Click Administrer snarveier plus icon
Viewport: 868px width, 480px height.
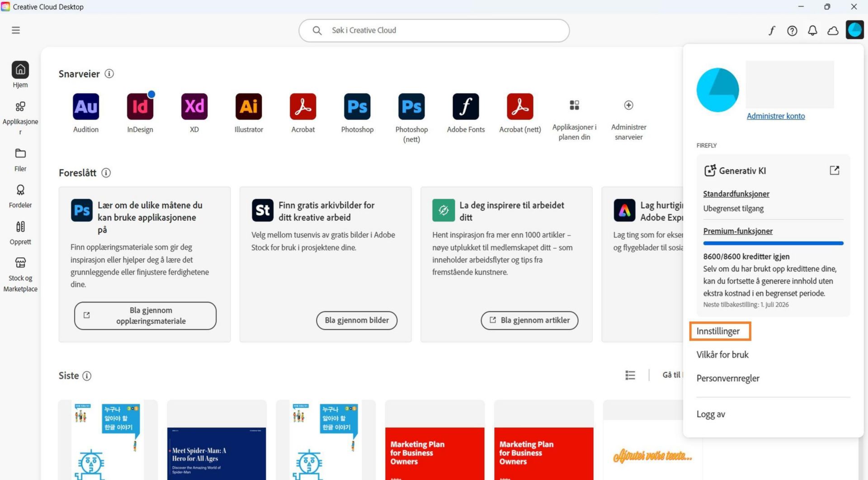pyautogui.click(x=628, y=105)
